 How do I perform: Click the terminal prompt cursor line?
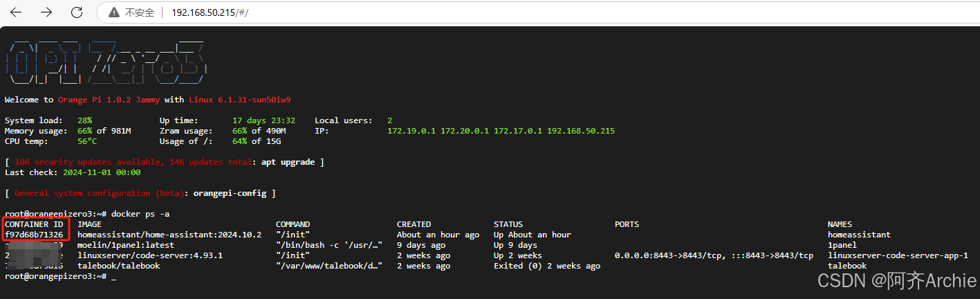tap(60, 276)
